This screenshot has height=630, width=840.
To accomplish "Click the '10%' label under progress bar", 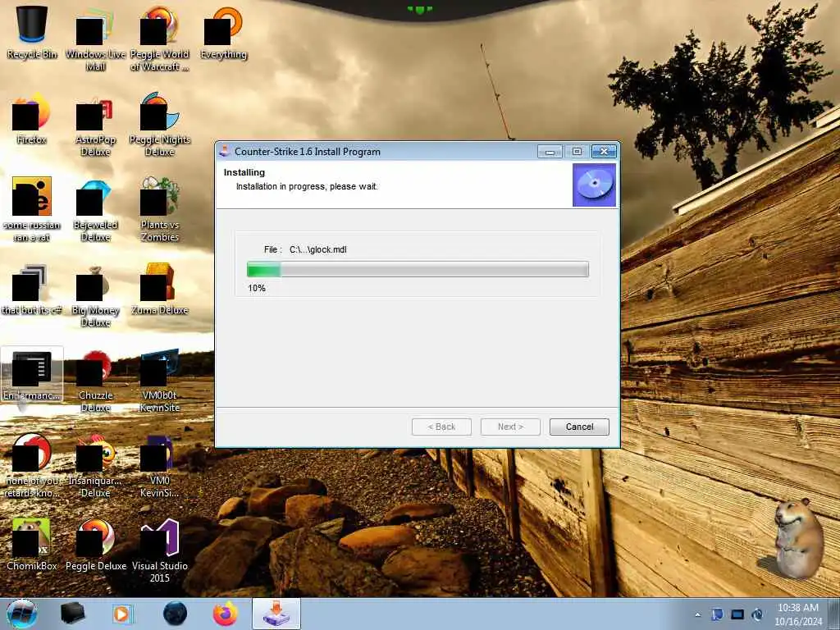I will point(257,288).
